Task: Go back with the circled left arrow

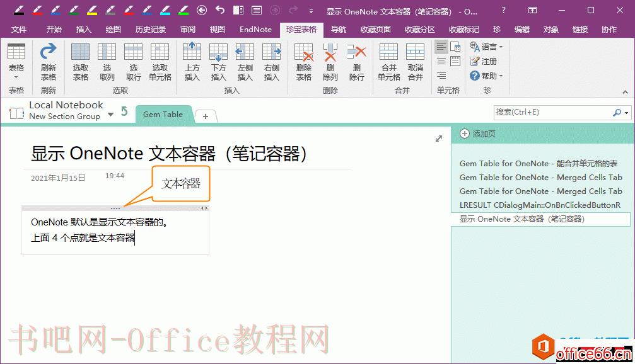Action: pos(202,10)
